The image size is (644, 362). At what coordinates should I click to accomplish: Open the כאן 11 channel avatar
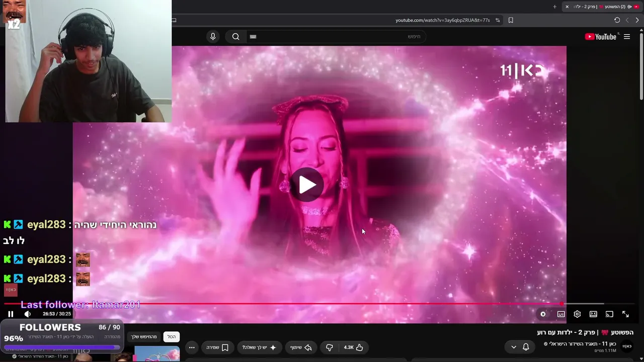click(627, 346)
